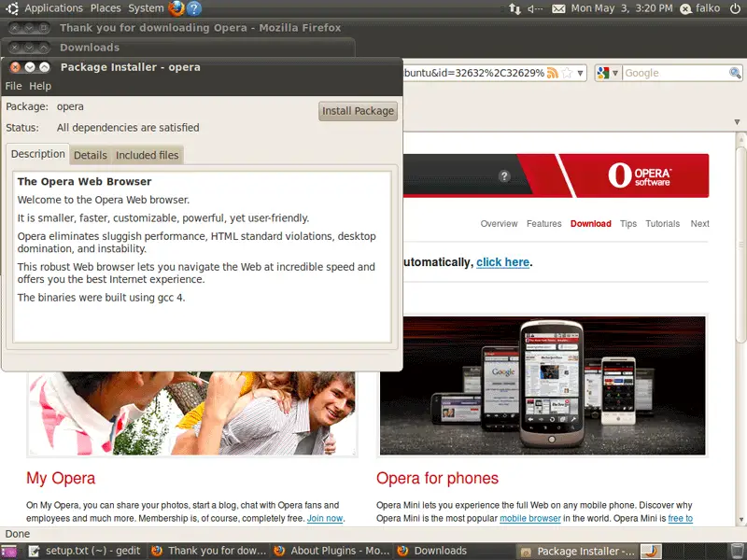
Task: Click 'The Opera Web Browser' description heading
Action: (84, 181)
